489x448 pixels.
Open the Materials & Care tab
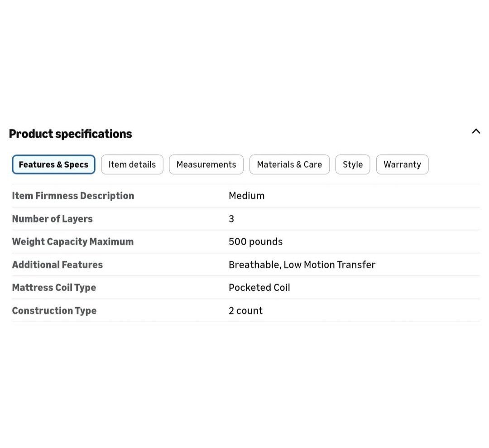(x=289, y=164)
